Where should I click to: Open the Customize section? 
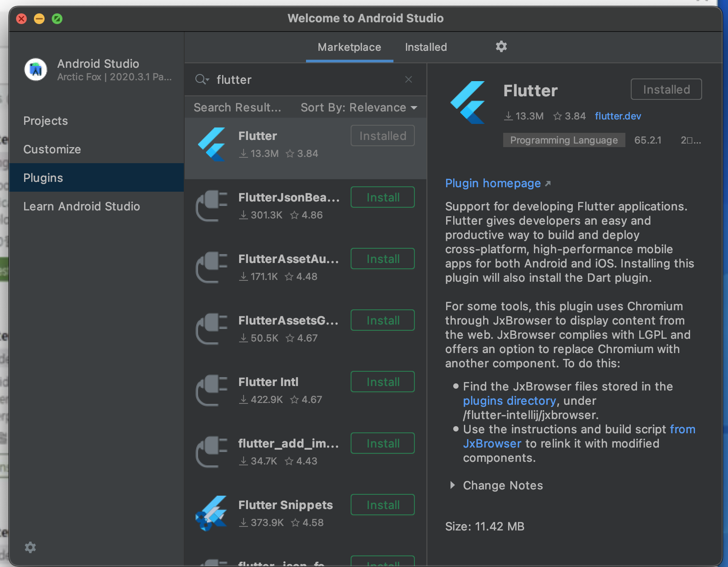click(x=96, y=149)
